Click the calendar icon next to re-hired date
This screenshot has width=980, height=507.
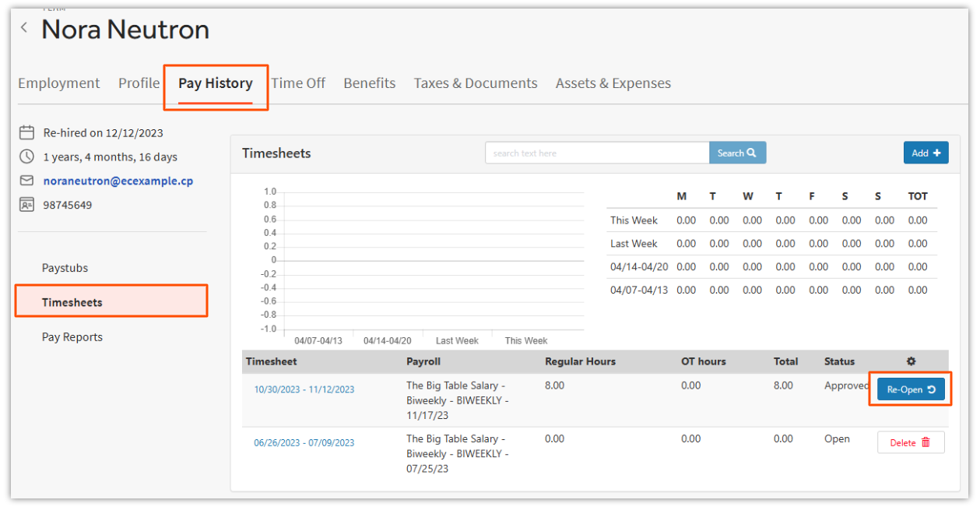27,132
